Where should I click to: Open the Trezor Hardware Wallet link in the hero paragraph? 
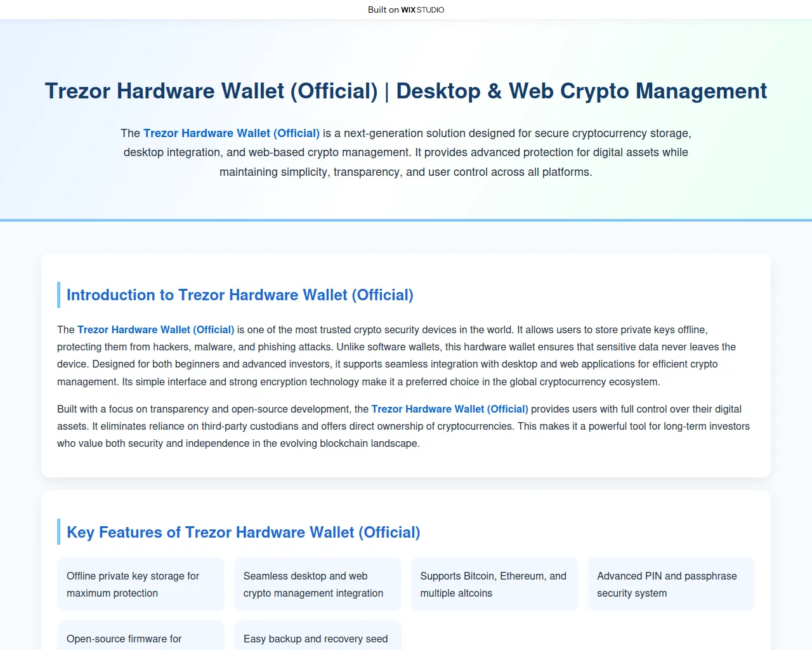232,133
